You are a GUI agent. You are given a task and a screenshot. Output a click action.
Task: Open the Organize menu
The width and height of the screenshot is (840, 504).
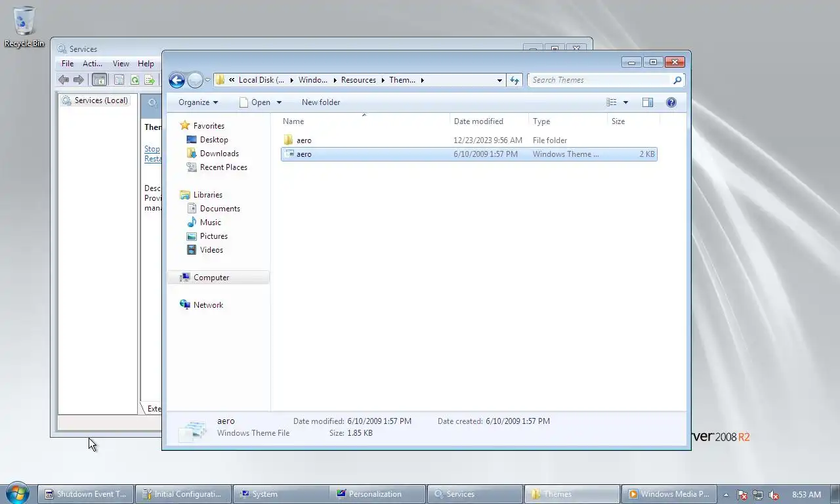point(198,102)
